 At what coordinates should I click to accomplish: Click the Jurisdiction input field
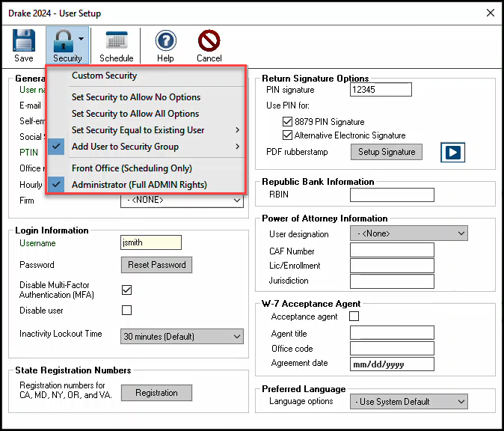coord(392,281)
